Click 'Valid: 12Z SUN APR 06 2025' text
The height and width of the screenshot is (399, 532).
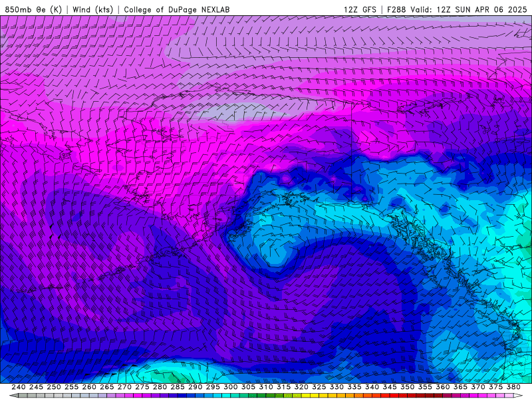click(469, 9)
